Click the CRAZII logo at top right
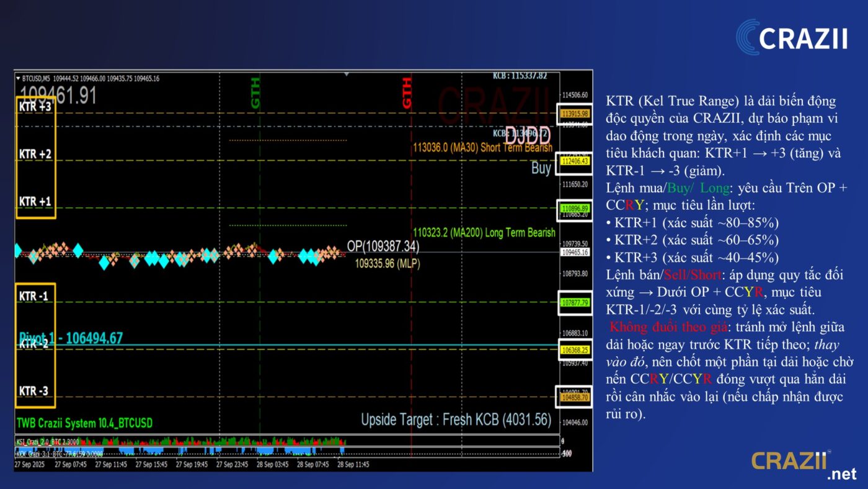868x489 pixels. point(792,37)
